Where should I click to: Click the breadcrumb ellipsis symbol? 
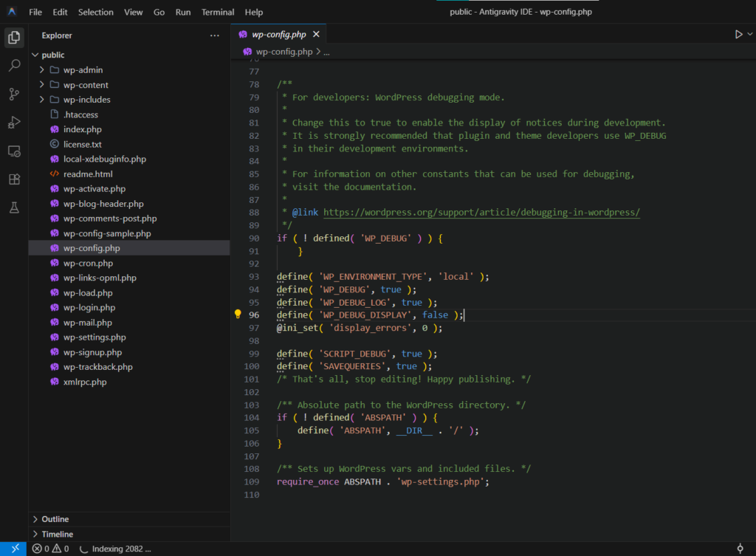326,52
